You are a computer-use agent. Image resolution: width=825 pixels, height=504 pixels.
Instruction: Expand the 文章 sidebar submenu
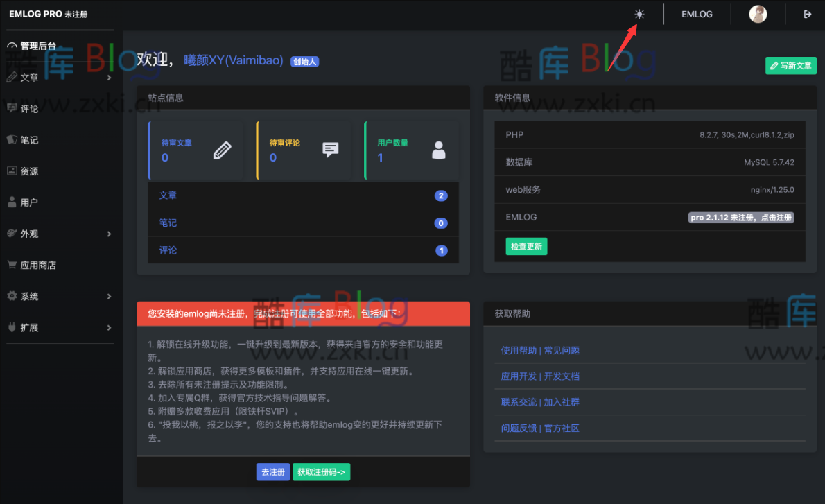109,77
